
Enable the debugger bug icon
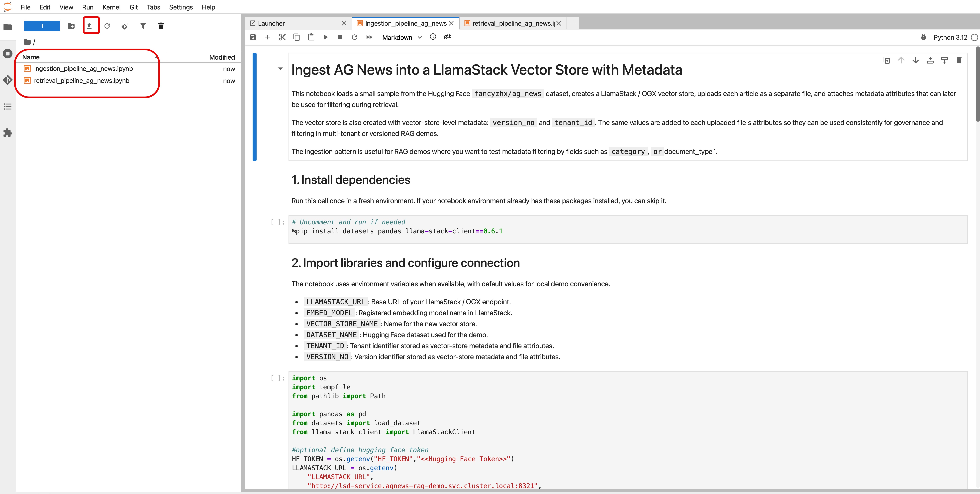[923, 37]
